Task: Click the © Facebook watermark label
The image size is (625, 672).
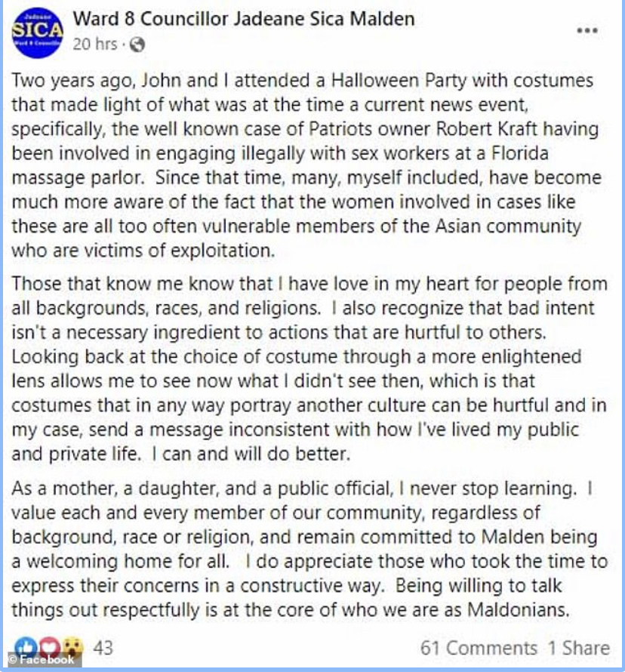Action: click(41, 660)
